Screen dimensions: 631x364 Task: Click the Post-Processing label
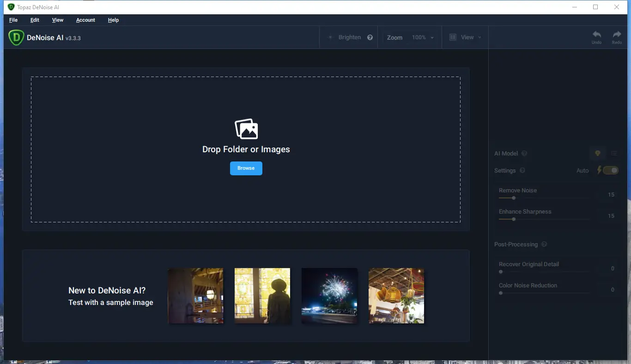click(x=516, y=245)
